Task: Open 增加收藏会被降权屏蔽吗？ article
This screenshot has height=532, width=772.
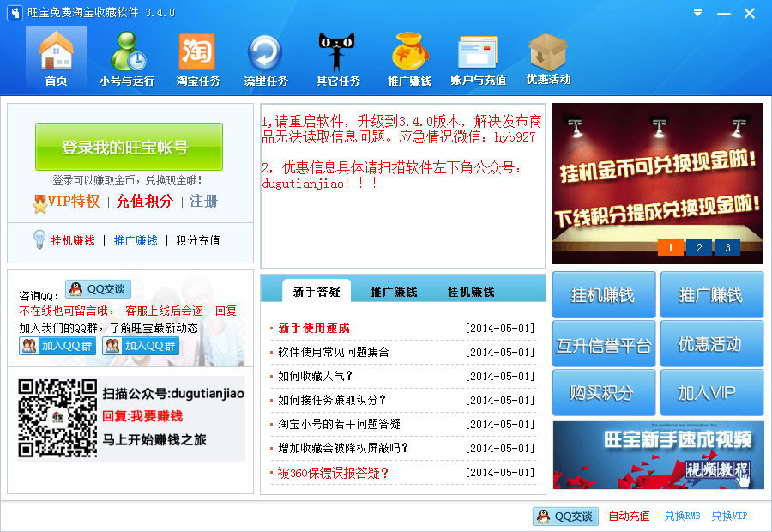Action: (344, 448)
